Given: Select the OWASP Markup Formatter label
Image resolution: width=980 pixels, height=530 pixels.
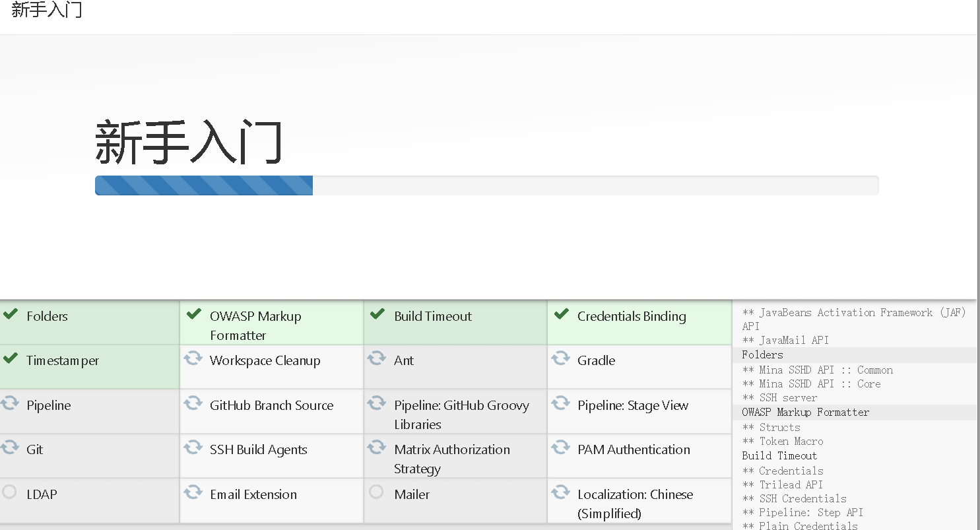Looking at the screenshot, I should (x=255, y=325).
